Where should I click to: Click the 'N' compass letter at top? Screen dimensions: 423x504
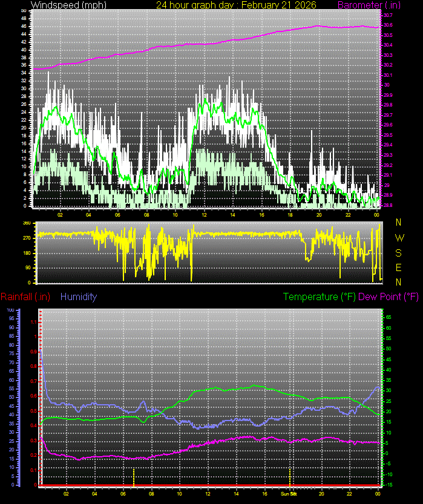[398, 223]
